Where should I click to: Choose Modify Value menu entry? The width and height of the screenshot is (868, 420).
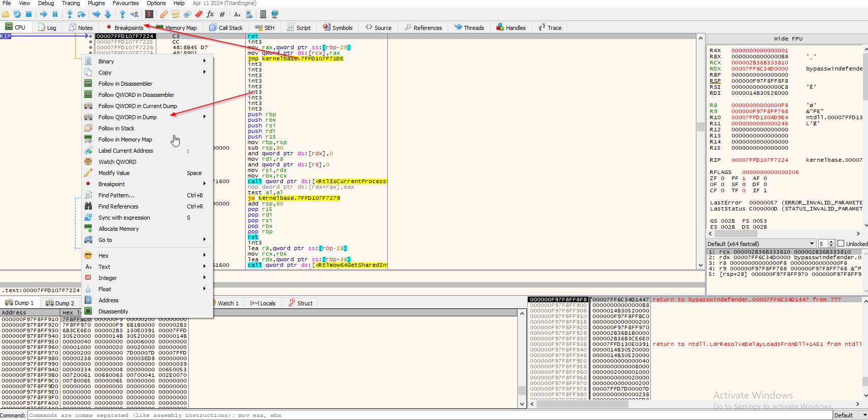[x=147, y=173]
